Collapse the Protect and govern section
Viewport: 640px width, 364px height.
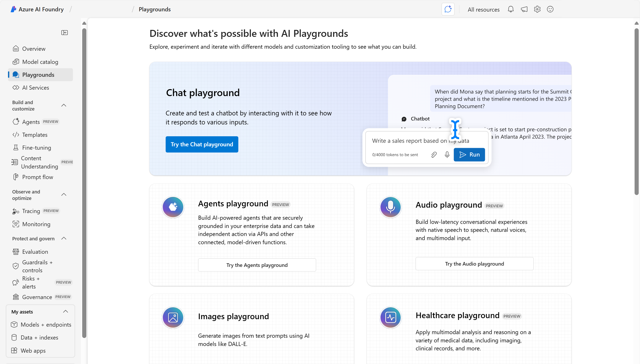click(64, 238)
